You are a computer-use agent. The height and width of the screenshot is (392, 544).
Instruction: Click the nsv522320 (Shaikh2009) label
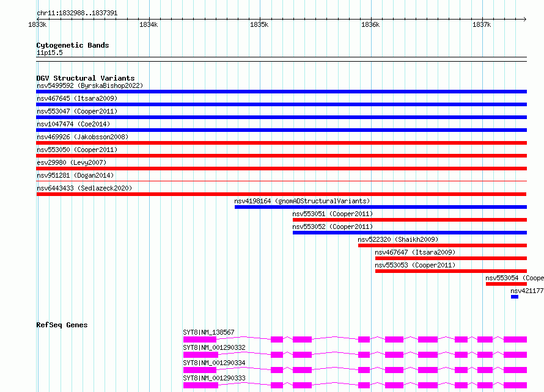(x=398, y=239)
